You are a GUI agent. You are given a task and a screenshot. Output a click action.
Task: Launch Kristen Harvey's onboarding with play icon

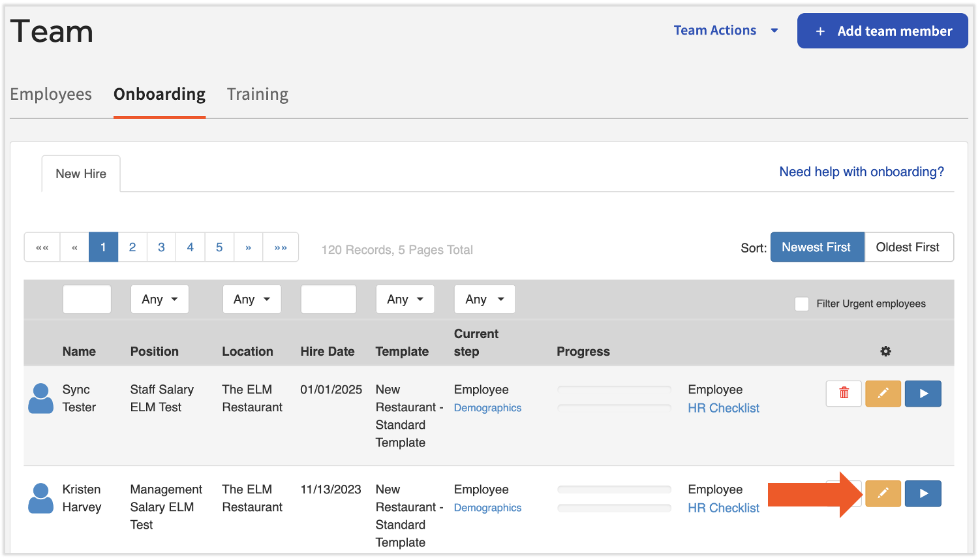click(x=923, y=493)
